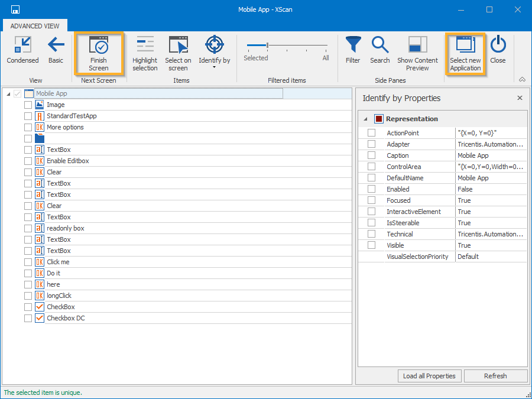Screen dimensions: 532x399
Task: Go back to Basic view
Action: tap(56, 50)
